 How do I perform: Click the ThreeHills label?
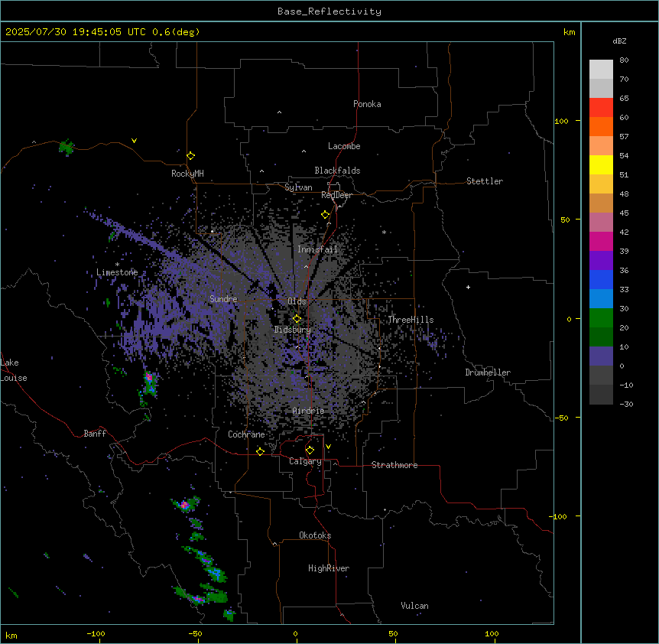pyautogui.click(x=411, y=320)
